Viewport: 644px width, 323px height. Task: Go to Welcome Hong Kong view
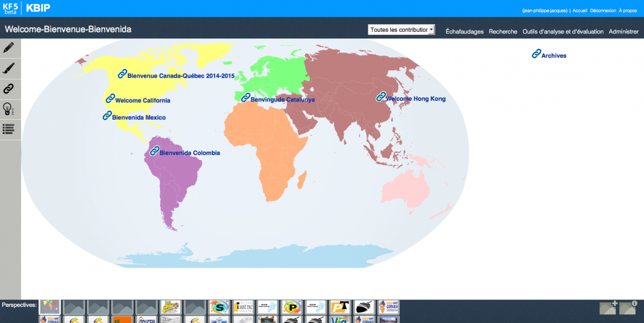415,99
